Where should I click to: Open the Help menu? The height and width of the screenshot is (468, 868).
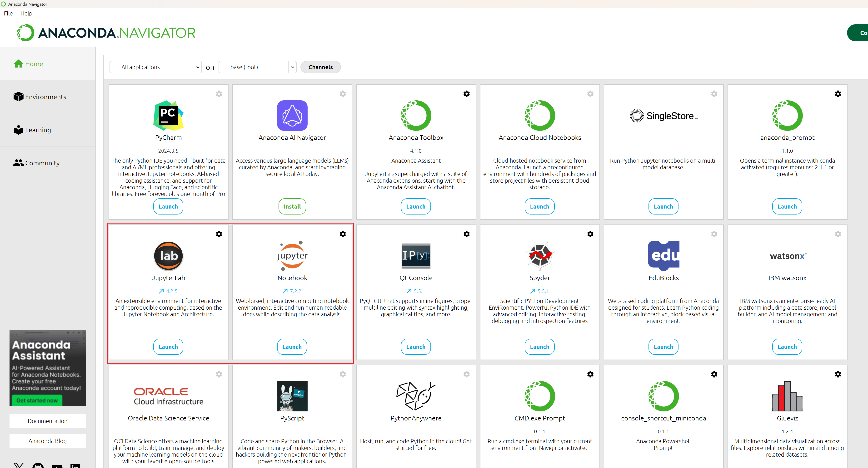point(26,14)
